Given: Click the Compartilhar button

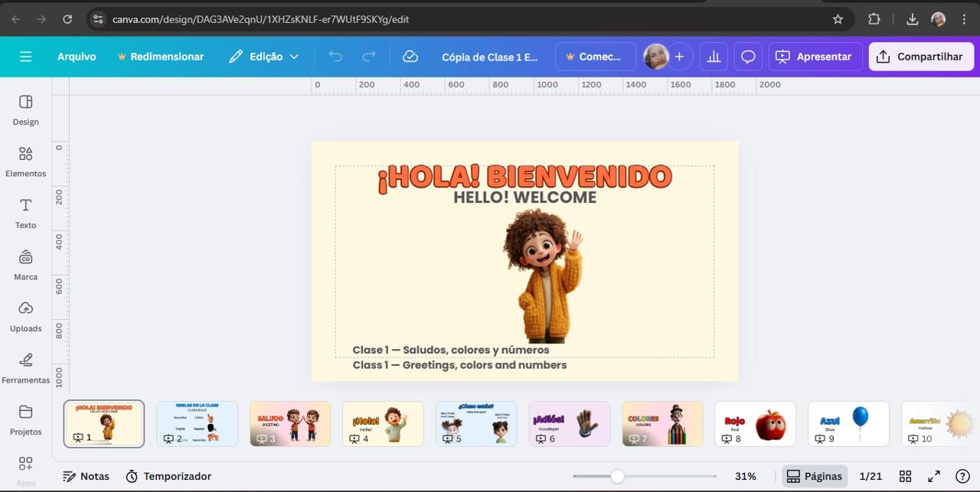Looking at the screenshot, I should (920, 57).
